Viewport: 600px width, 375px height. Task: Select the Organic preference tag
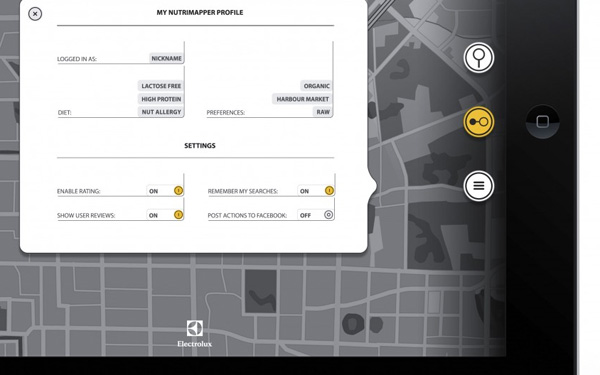pyautogui.click(x=316, y=86)
